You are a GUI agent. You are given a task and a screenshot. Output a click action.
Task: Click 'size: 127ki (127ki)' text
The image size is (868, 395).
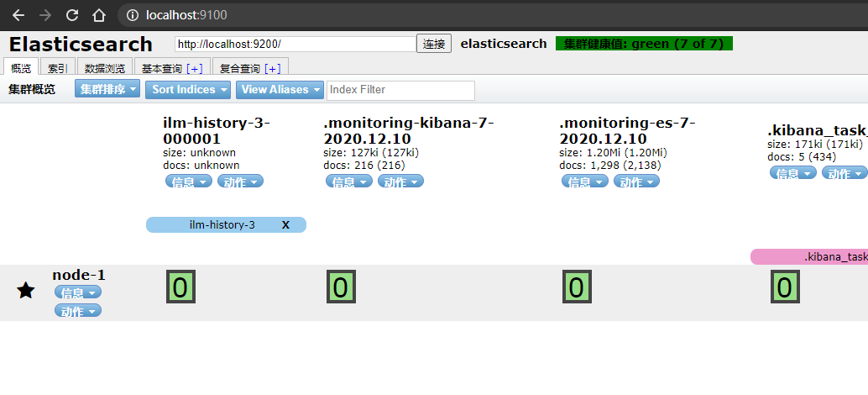(371, 153)
